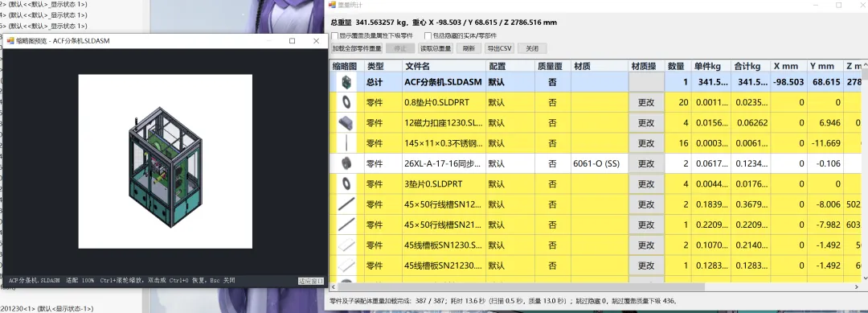The image size is (868, 313).
Task: Click the vertical scrollbar of the parts table
Action: 865,171
